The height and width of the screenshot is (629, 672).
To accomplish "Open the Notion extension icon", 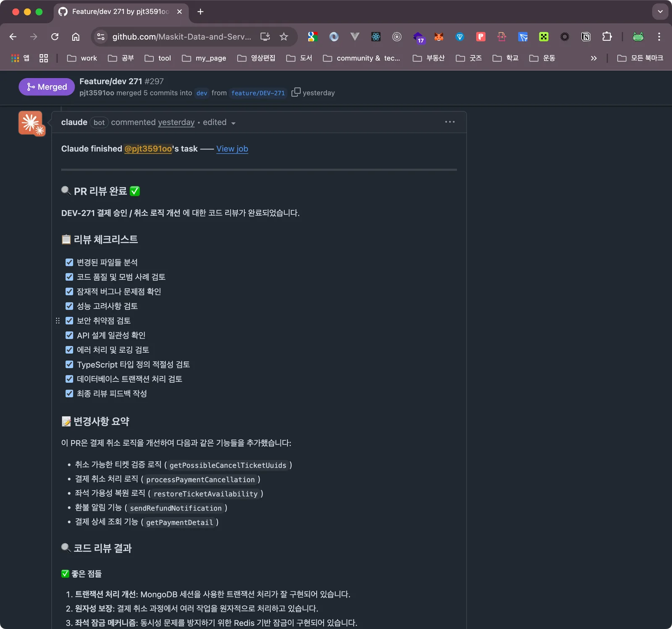I will [586, 37].
